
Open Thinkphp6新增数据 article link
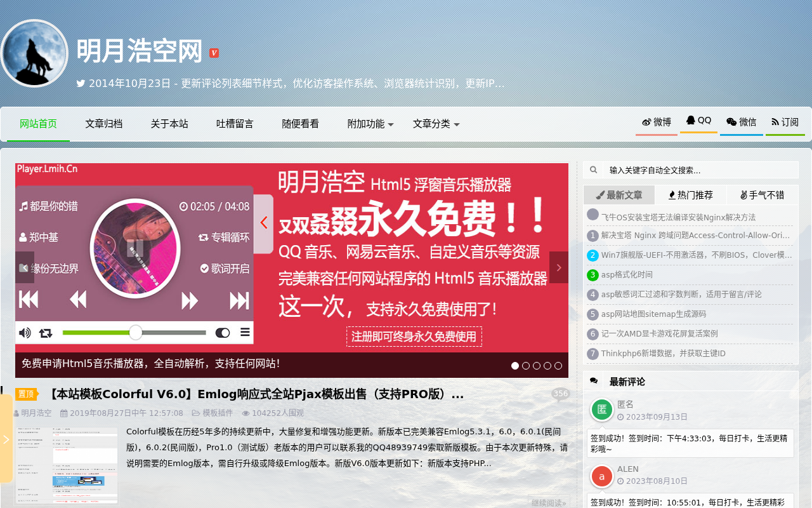[664, 353]
